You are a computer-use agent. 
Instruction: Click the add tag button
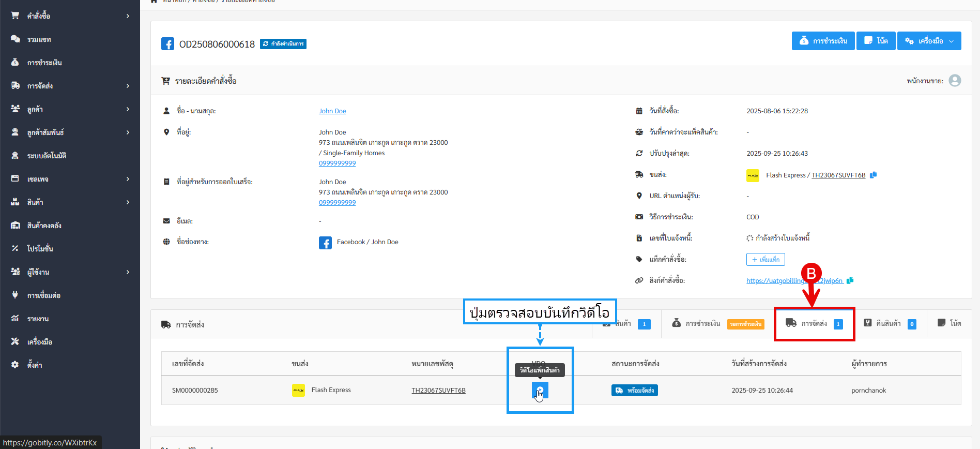tap(765, 259)
